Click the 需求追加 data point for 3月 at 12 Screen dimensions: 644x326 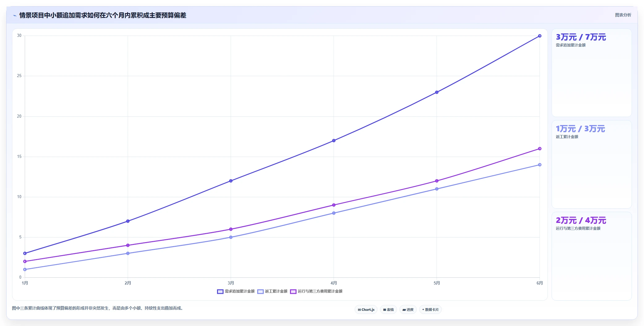pyautogui.click(x=231, y=181)
